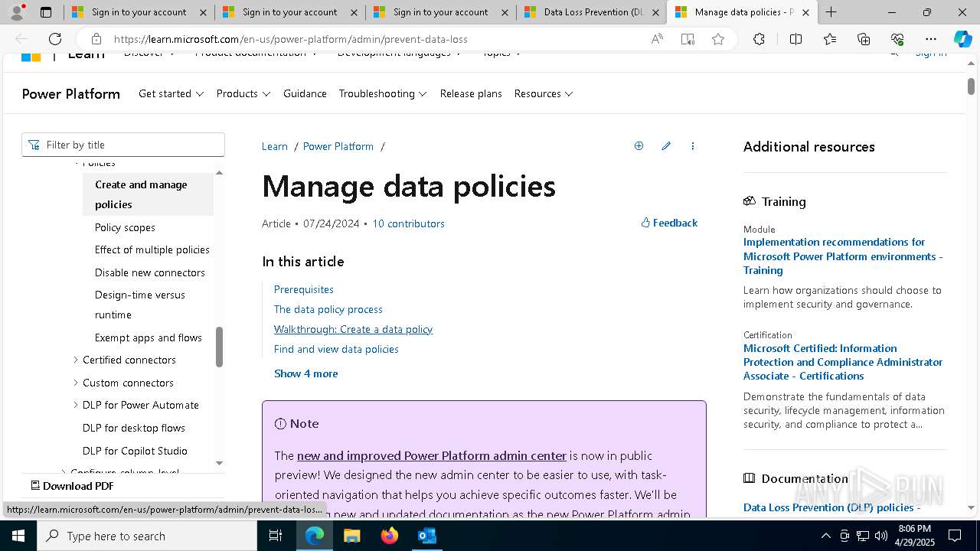
Task: Open the Immersive reader icon
Action: click(x=688, y=39)
